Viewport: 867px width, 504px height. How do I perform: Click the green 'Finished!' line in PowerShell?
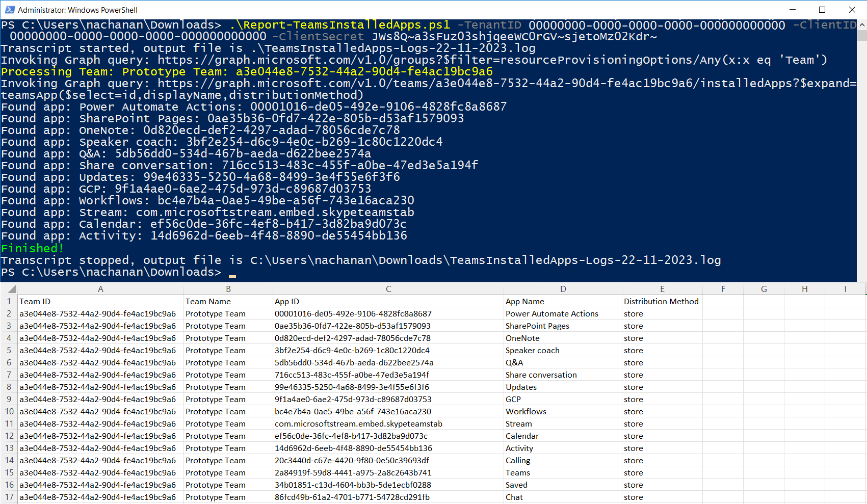32,248
